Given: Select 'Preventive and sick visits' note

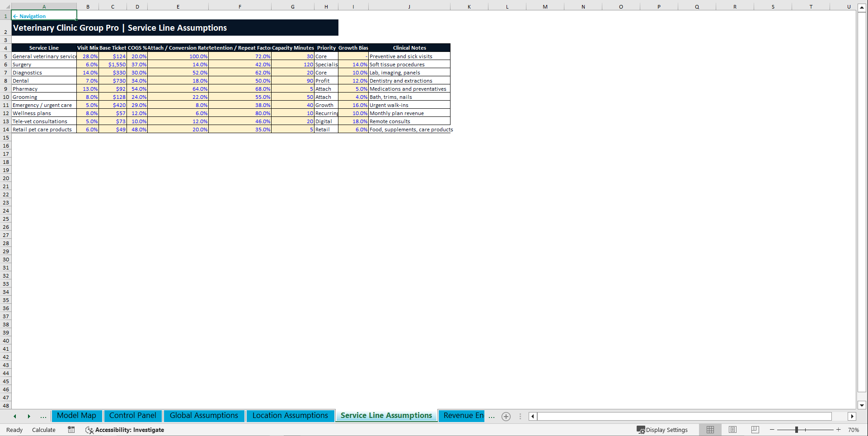Looking at the screenshot, I should coord(409,56).
